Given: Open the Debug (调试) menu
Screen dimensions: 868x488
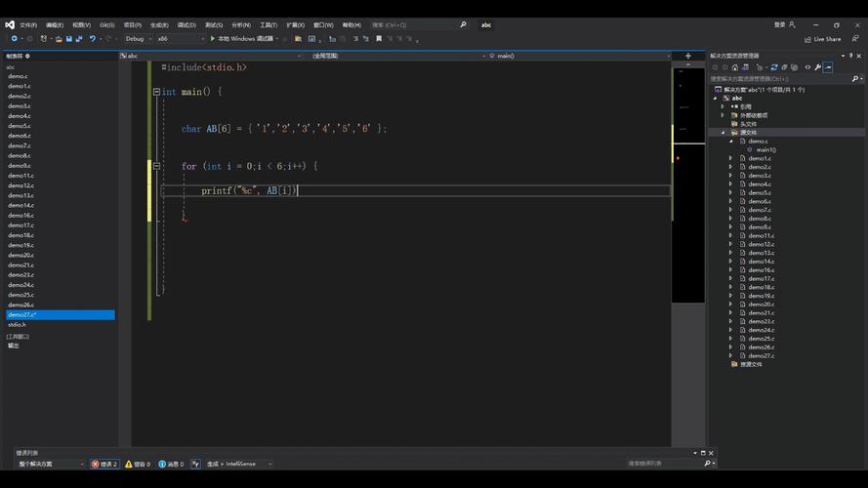Looking at the screenshot, I should tap(186, 25).
